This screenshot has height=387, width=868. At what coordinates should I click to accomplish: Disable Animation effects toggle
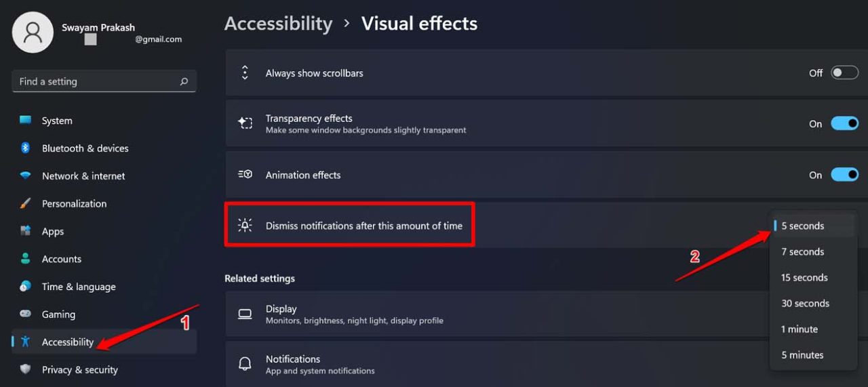click(x=845, y=175)
